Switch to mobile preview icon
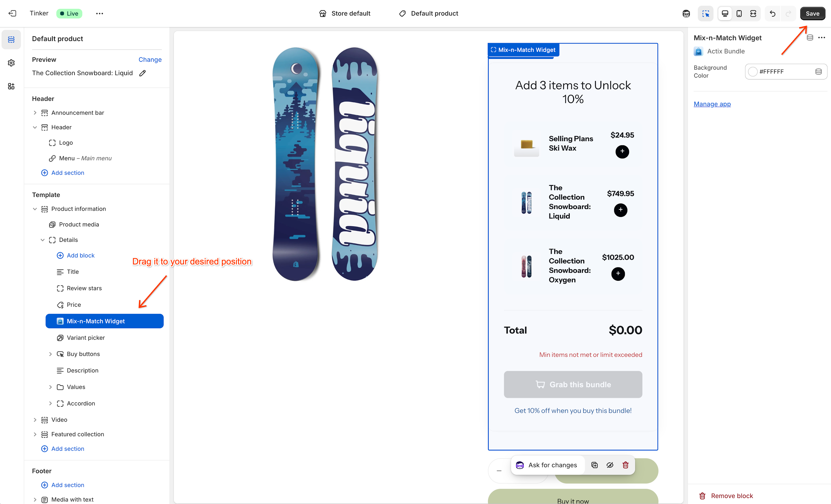The image size is (831, 504). click(739, 13)
